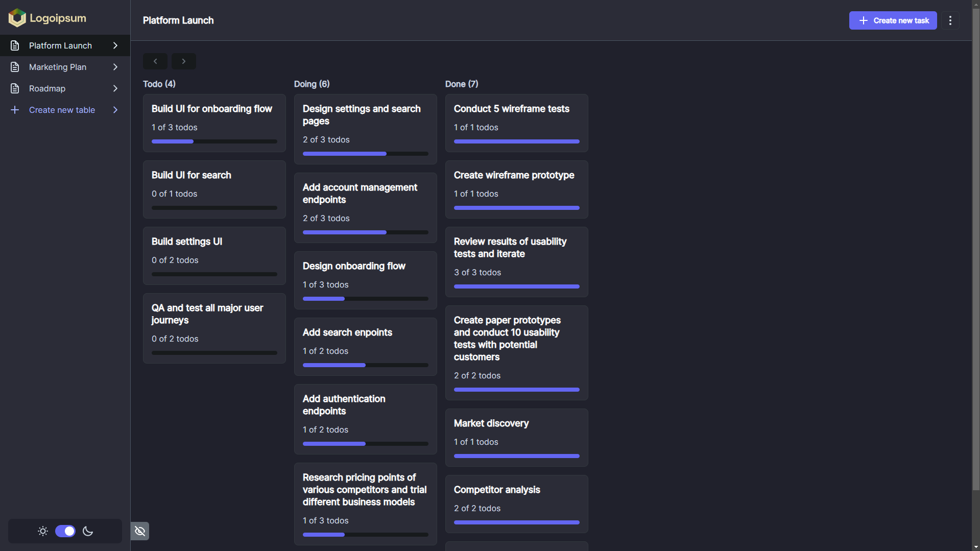Click the Doing (6) column heading
The width and height of the screenshot is (980, 551).
click(312, 84)
